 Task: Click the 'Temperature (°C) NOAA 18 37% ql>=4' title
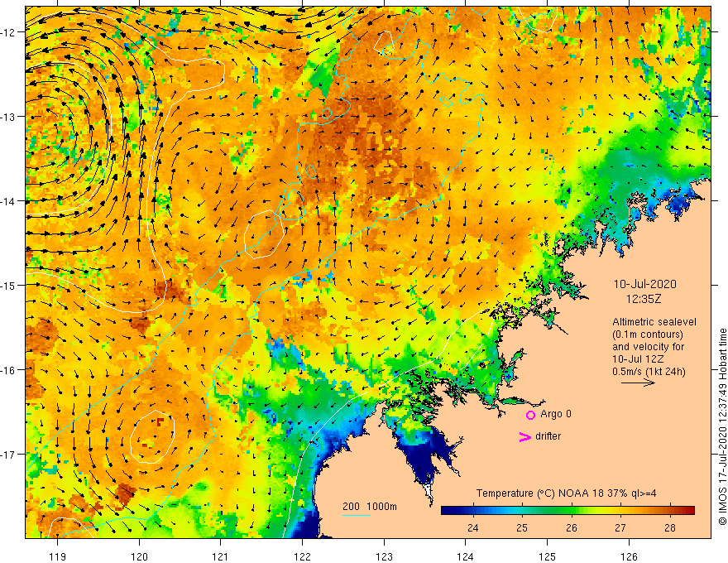pos(566,493)
